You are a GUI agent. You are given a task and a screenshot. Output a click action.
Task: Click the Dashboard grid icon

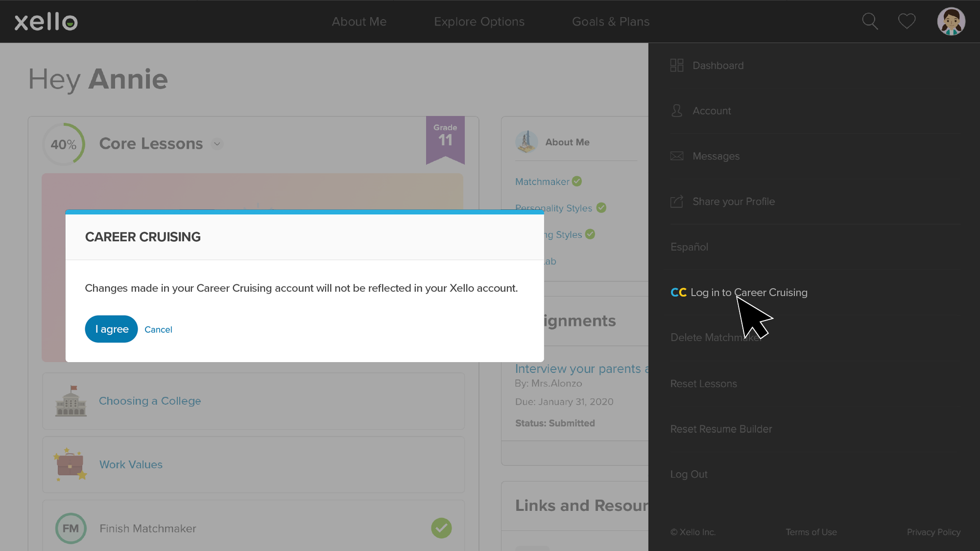(677, 66)
